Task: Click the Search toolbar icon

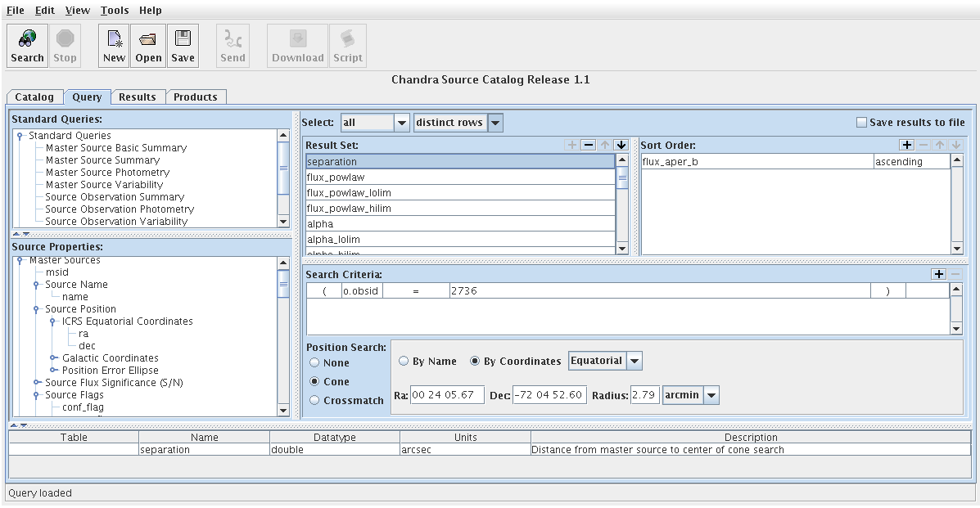Action: tap(27, 46)
